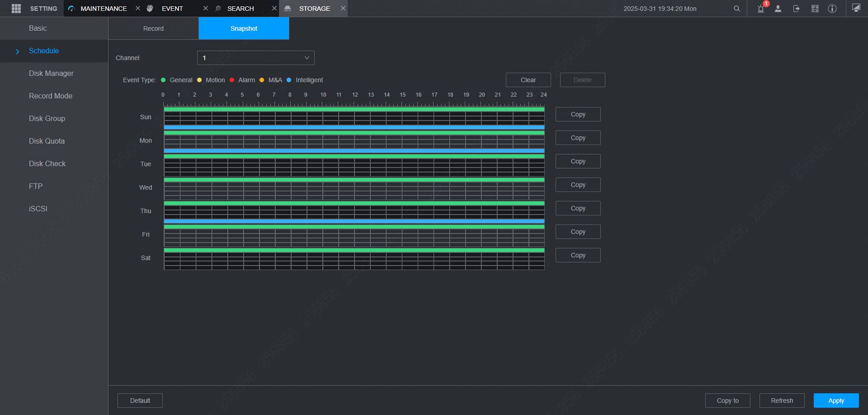Screen dimensions: 868x415
Task: Open the Snapshot schedule tab
Action: (244, 28)
